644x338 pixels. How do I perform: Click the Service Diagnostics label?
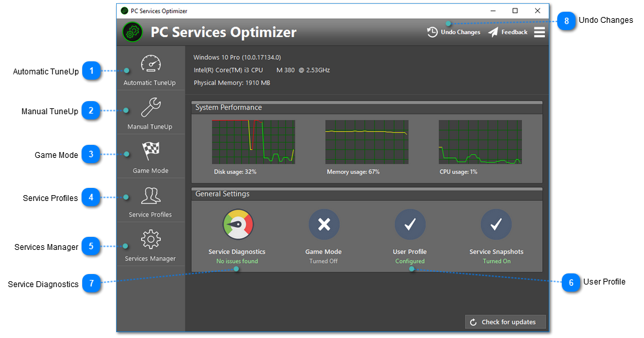tap(237, 252)
